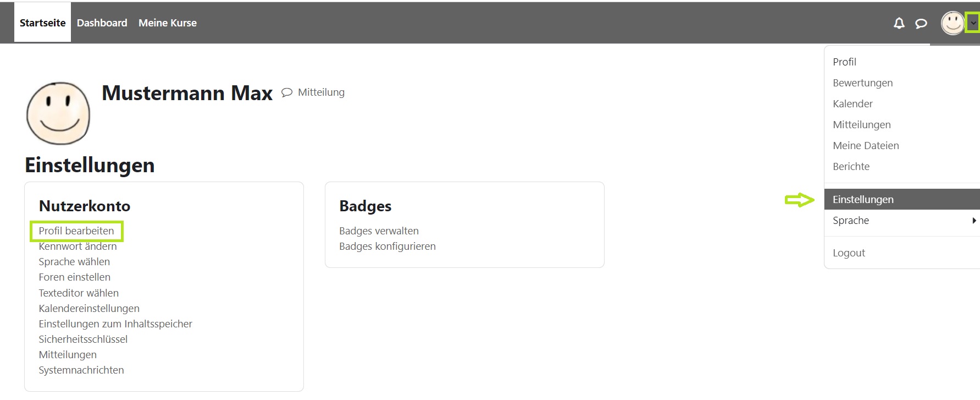The image size is (980, 400).
Task: Click the Mitteilung speech bubble icon
Action: [x=287, y=92]
